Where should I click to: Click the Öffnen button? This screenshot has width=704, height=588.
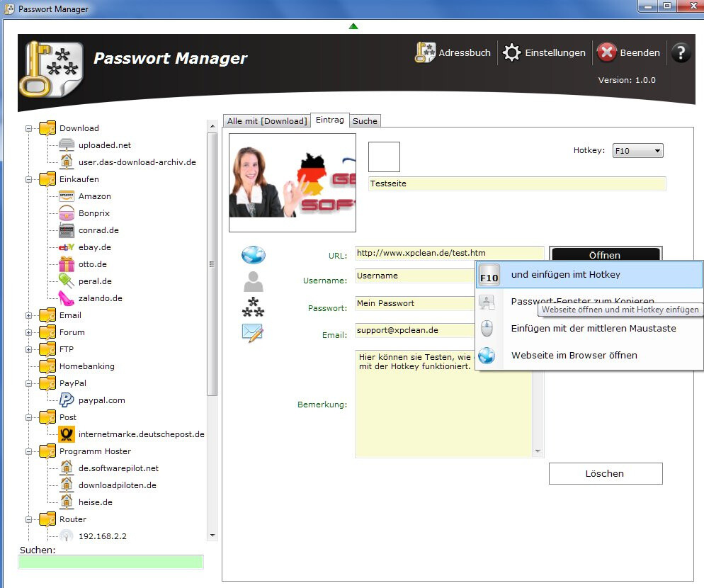coord(606,255)
